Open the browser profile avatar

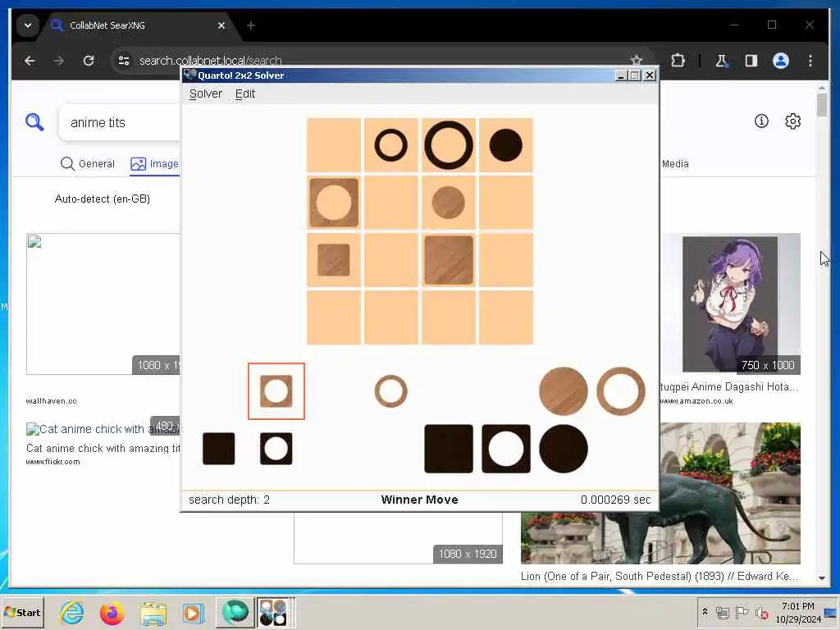pos(781,61)
